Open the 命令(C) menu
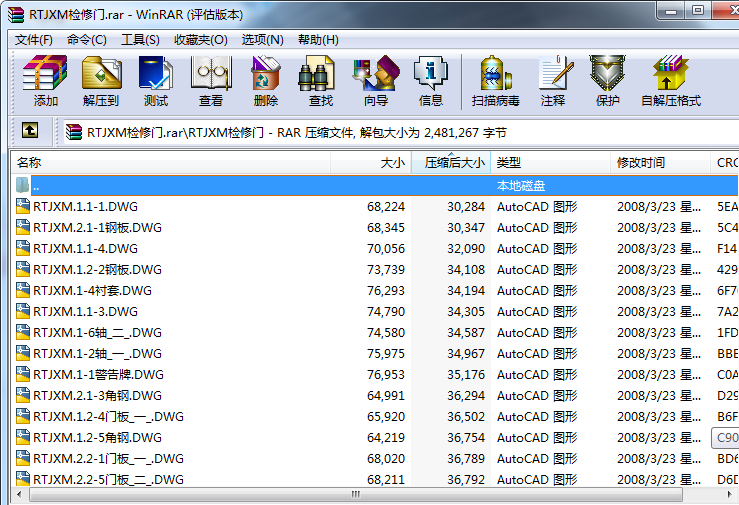Image resolution: width=739 pixels, height=505 pixels. [x=87, y=40]
